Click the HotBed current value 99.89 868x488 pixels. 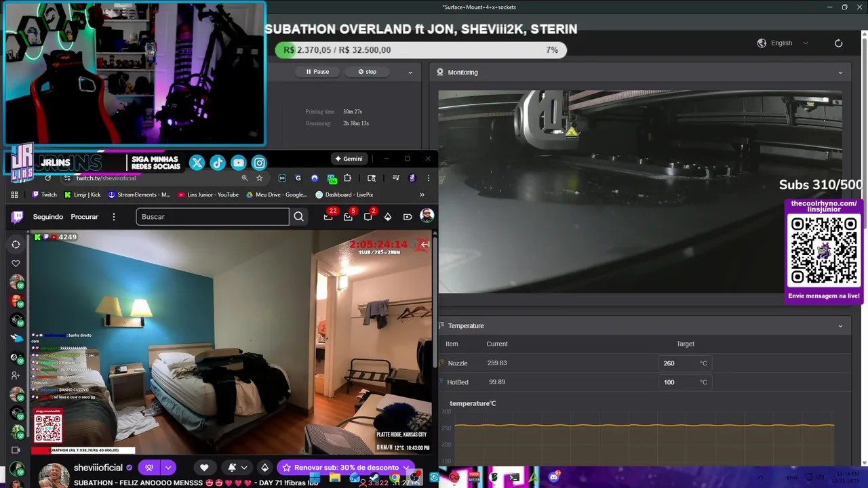click(497, 382)
